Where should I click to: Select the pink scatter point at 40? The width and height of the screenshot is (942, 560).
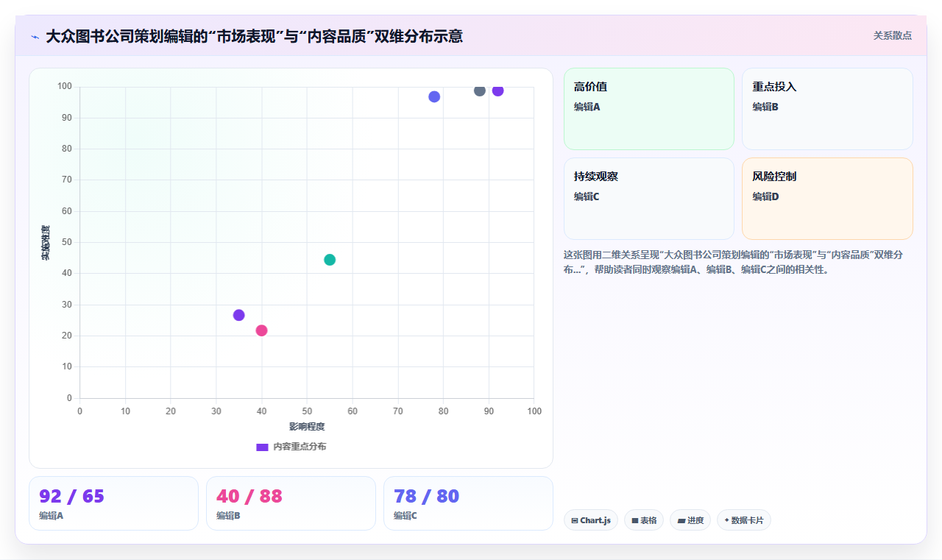pos(261,330)
